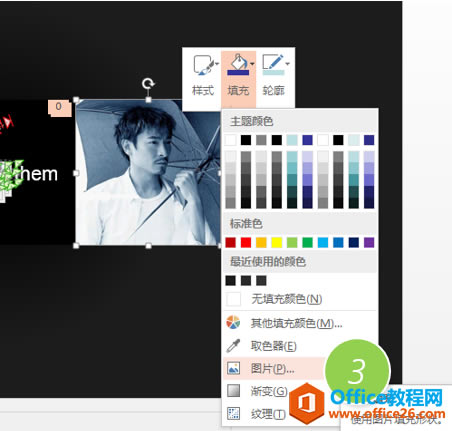
Task: Click the 填充 (Fill) paint bucket icon
Action: (238, 65)
